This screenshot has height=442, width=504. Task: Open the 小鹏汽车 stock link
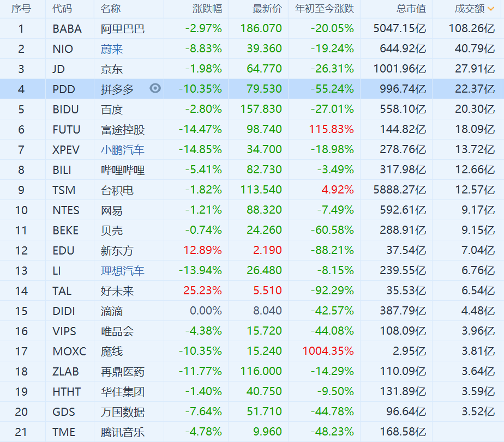point(123,150)
